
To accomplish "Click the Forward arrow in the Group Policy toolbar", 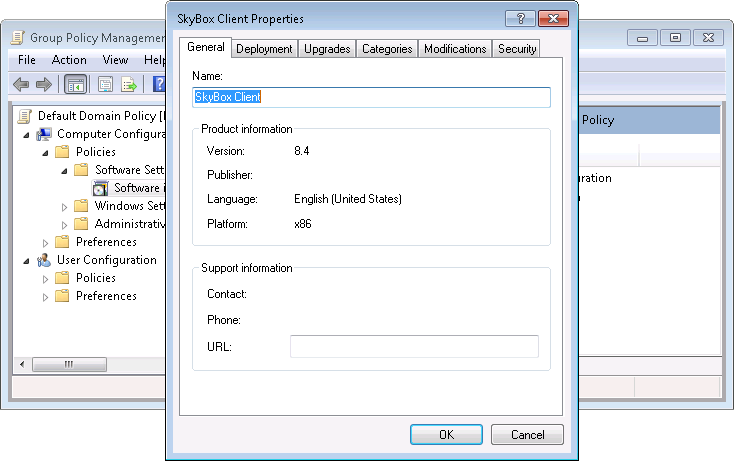I will pyautogui.click(x=44, y=85).
